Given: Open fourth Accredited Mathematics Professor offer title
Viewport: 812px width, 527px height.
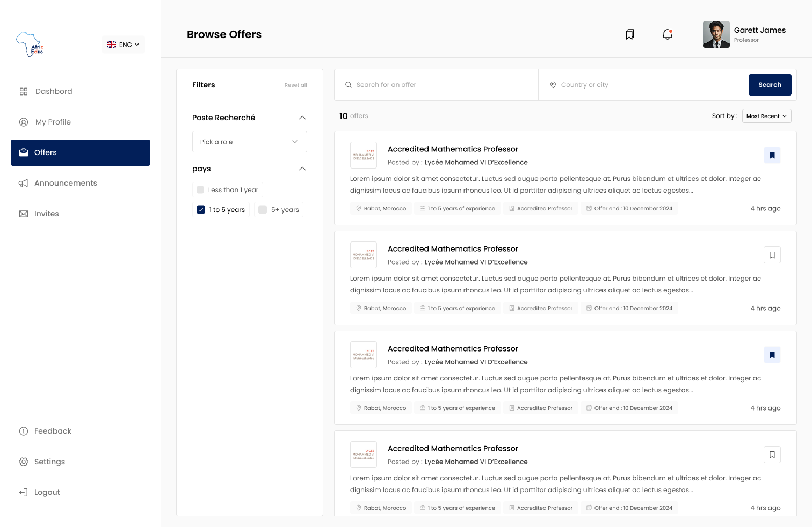Looking at the screenshot, I should 453,448.
